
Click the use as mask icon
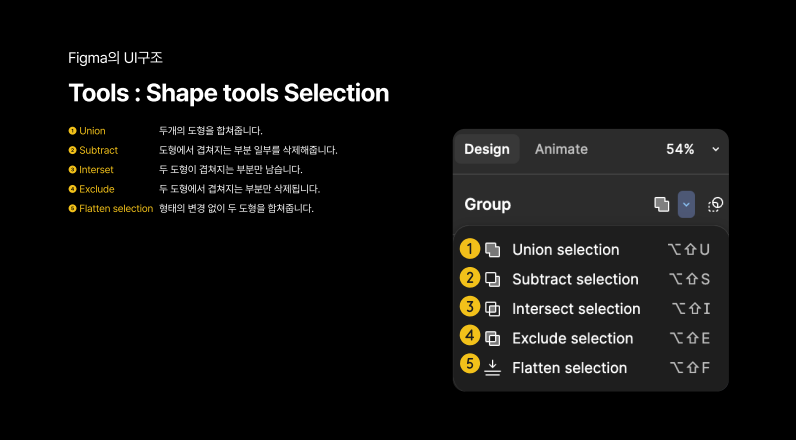pyautogui.click(x=715, y=205)
